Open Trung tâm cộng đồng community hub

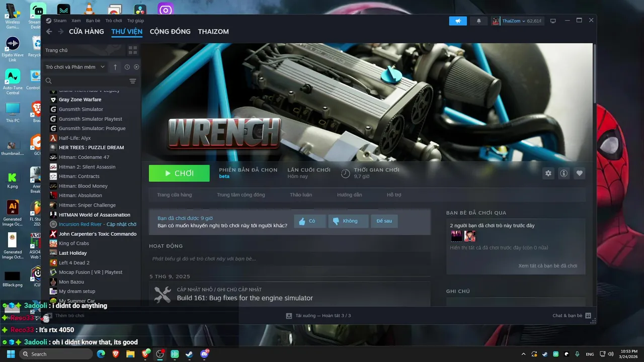pos(240,195)
